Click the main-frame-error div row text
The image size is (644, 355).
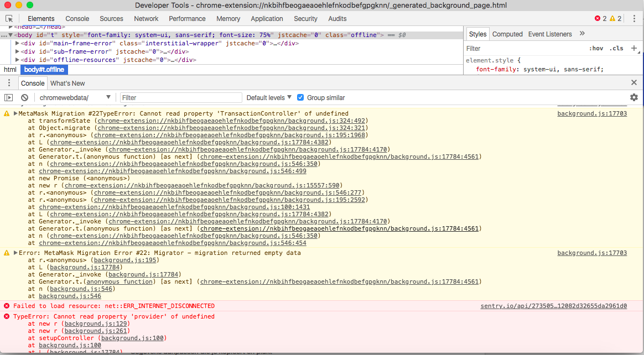[x=160, y=43]
